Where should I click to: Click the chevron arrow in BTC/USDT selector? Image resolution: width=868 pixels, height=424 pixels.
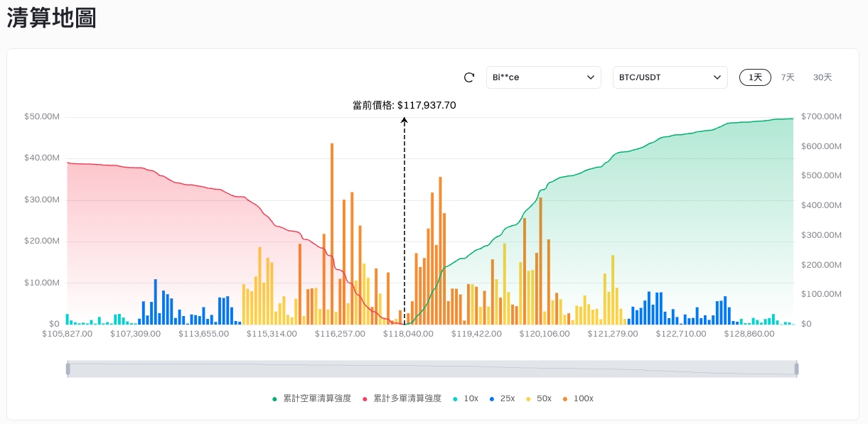(x=717, y=77)
